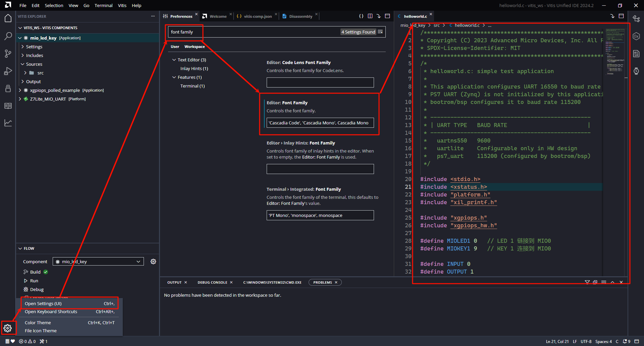Image resolution: width=644 pixels, height=346 pixels.
Task: Select the User settings scope tab
Action: point(175,47)
